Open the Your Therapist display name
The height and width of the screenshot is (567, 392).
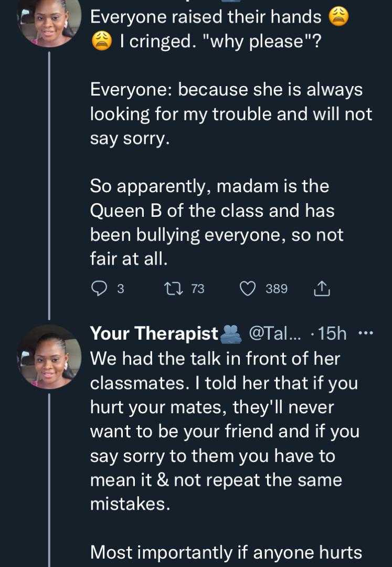point(154,333)
